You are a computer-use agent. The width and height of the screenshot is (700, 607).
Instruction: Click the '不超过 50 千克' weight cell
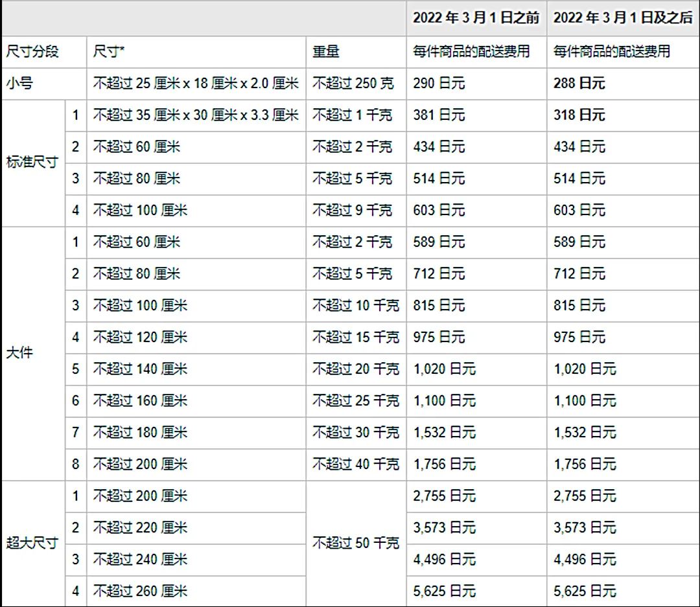click(x=356, y=544)
